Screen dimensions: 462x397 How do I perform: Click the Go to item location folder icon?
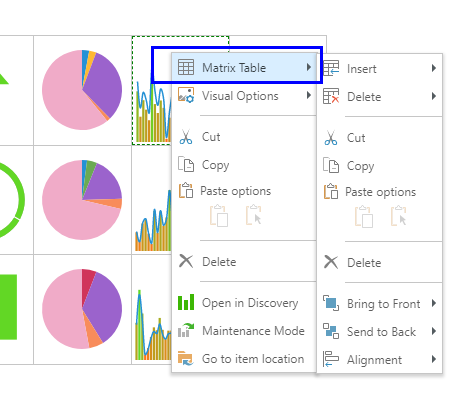186,358
